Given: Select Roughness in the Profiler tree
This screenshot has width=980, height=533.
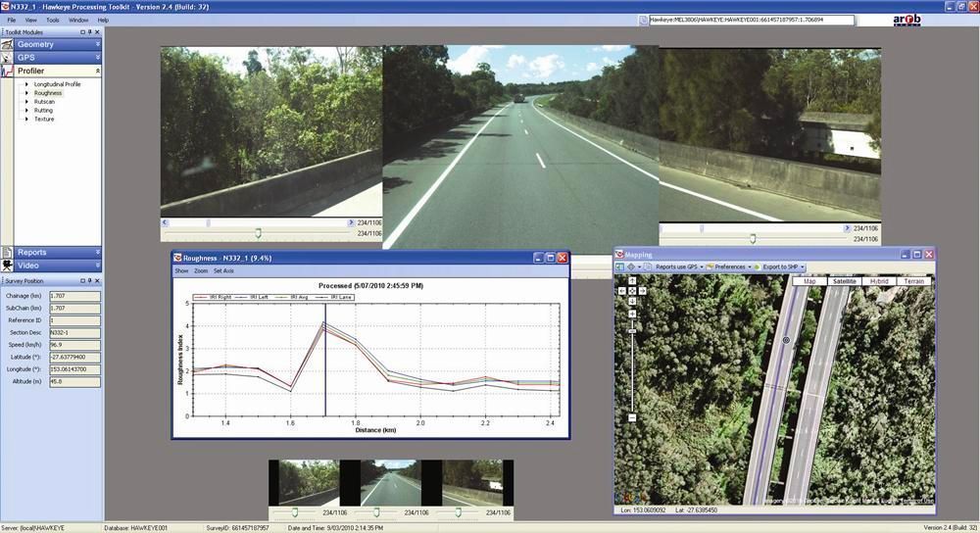Looking at the screenshot, I should 47,92.
